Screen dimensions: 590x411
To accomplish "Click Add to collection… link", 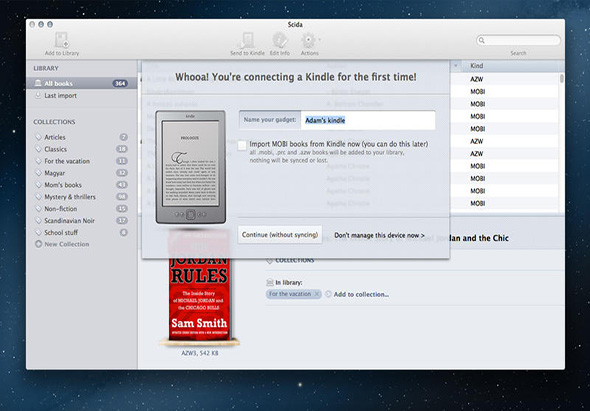I will [x=361, y=294].
